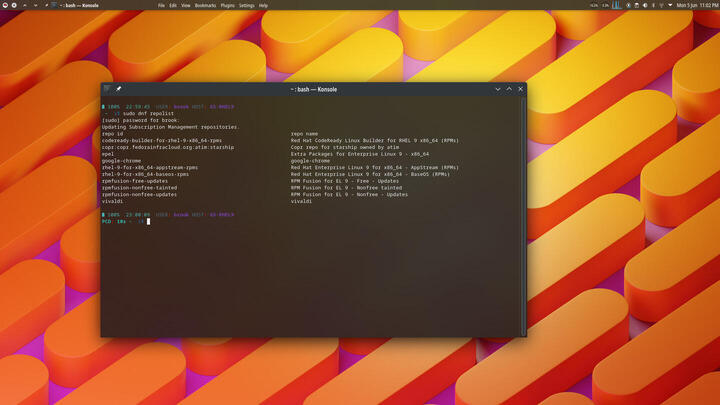Click 'RPM Fusion for EL 9 - Nonfree - Updates'

(349, 195)
